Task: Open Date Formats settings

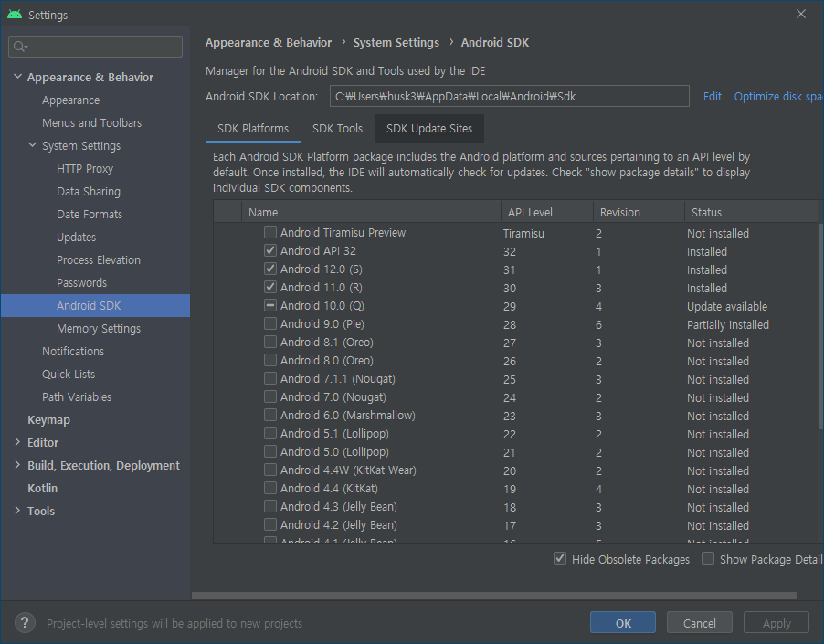Action: pyautogui.click(x=90, y=215)
